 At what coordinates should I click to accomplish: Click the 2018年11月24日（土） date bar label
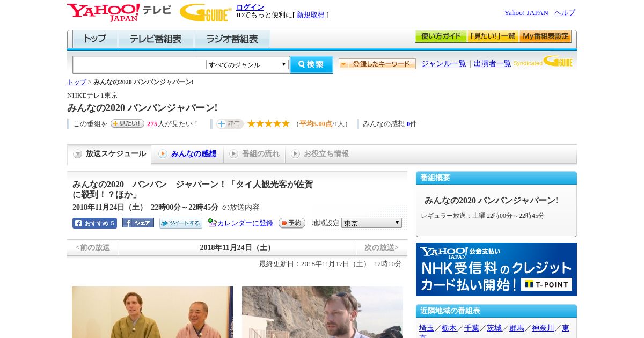click(237, 248)
